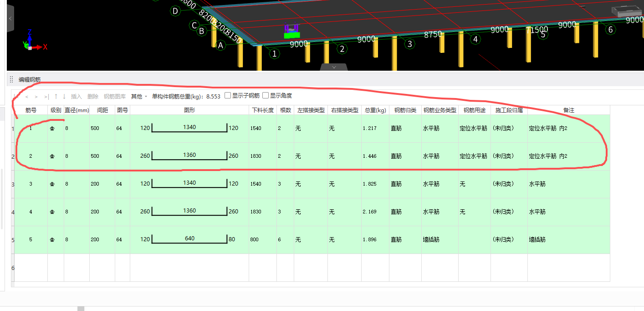Jump to the last record with the >| icon
Screen dimensions: 644x311
(x=46, y=96)
